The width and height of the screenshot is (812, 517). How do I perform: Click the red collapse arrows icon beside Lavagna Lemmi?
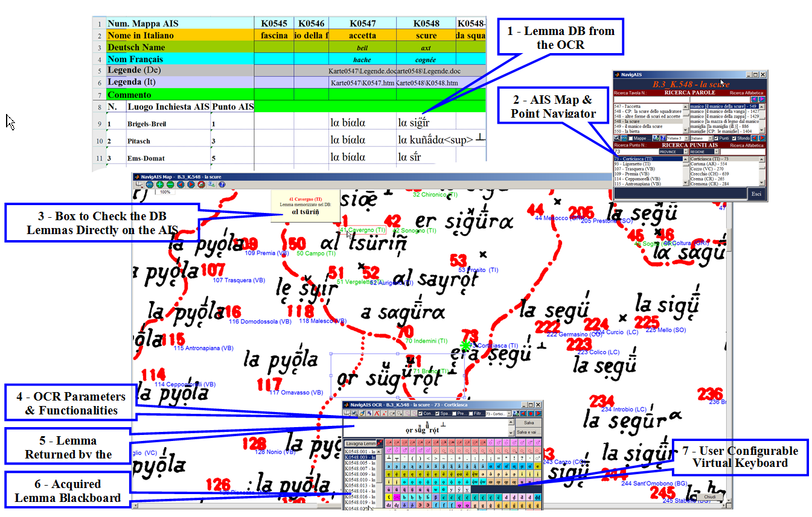(x=380, y=443)
